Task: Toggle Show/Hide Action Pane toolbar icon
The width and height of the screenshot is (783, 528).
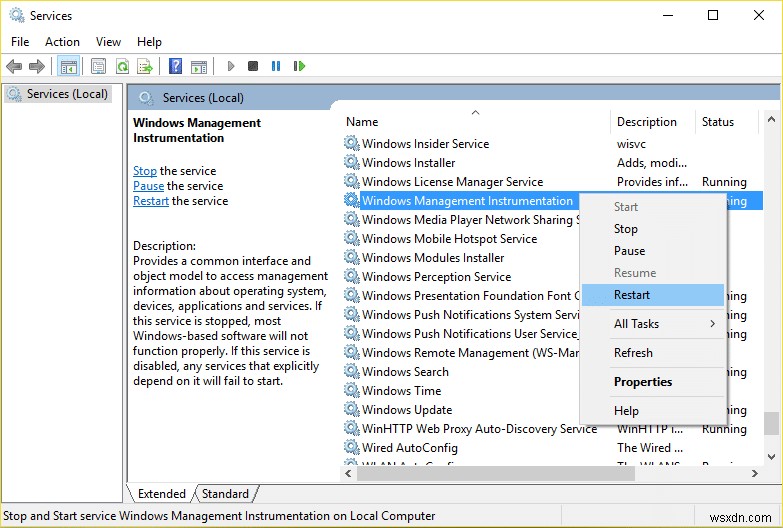Action: (x=199, y=66)
